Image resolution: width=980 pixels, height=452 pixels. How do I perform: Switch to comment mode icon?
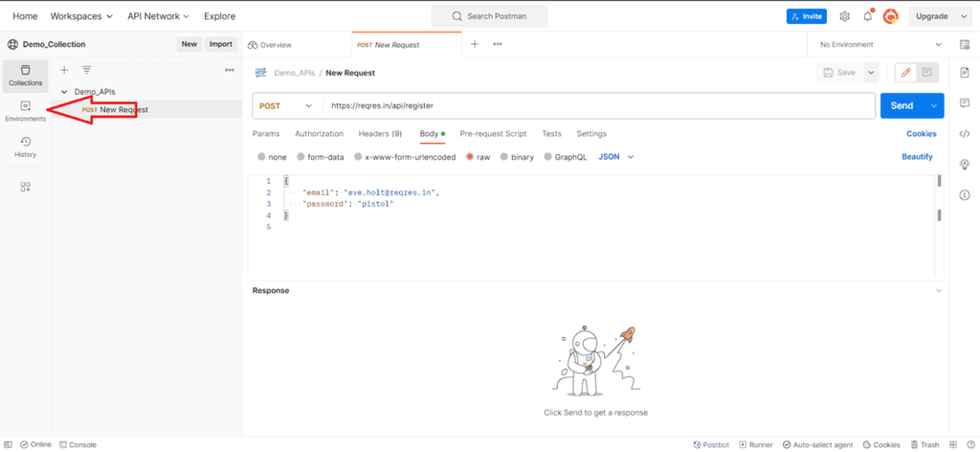click(x=926, y=73)
